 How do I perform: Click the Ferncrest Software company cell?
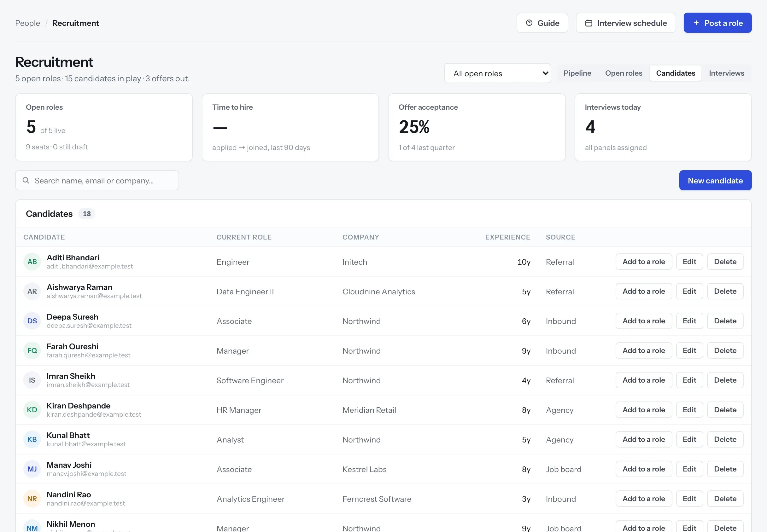(x=377, y=499)
